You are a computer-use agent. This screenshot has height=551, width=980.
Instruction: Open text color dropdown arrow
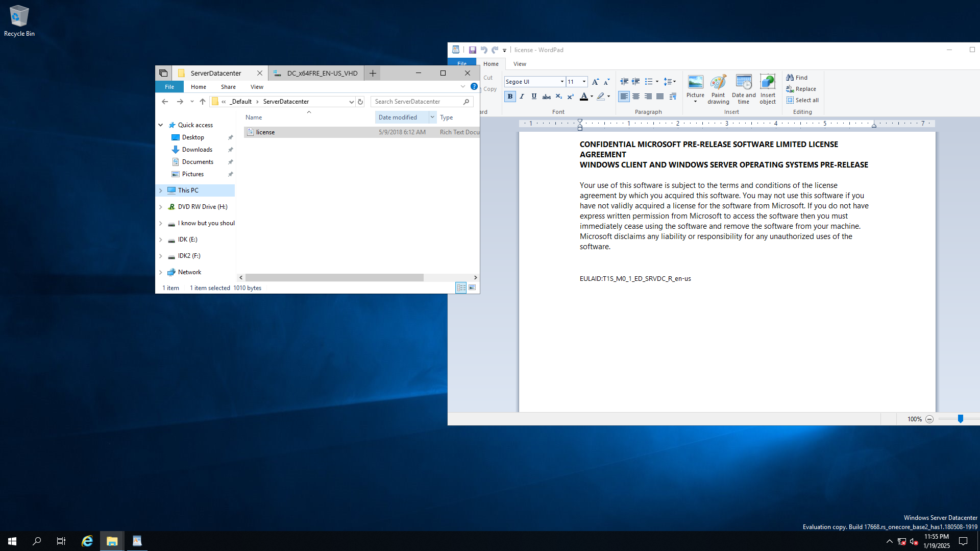(x=592, y=97)
